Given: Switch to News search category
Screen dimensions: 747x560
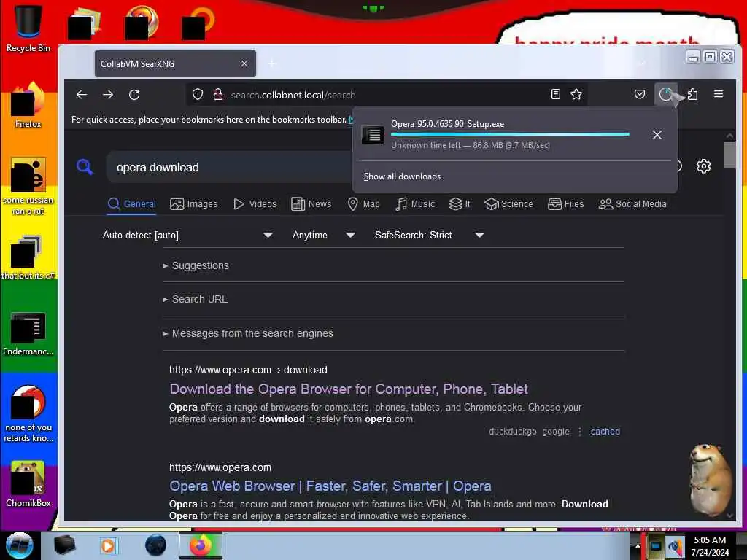Looking at the screenshot, I should click(x=311, y=204).
